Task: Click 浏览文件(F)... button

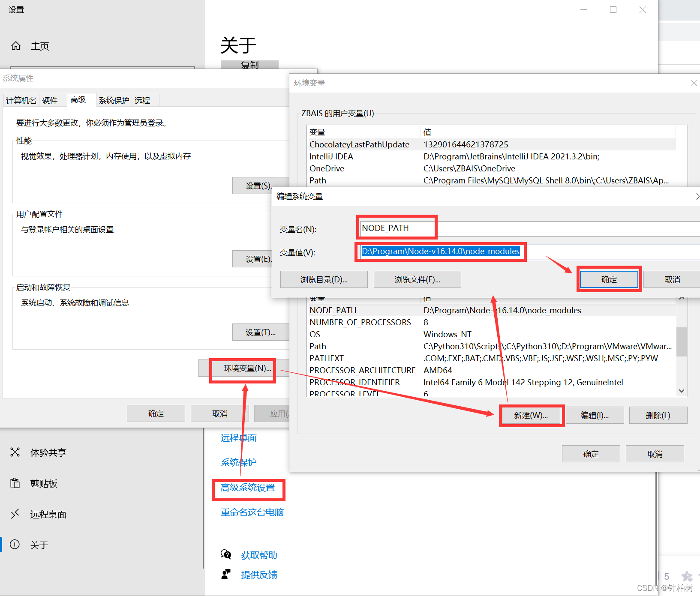Action: coord(418,279)
